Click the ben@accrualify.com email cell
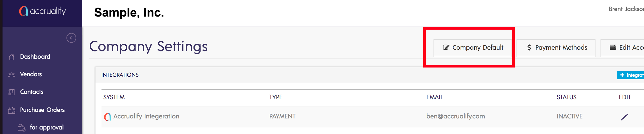 click(455, 116)
